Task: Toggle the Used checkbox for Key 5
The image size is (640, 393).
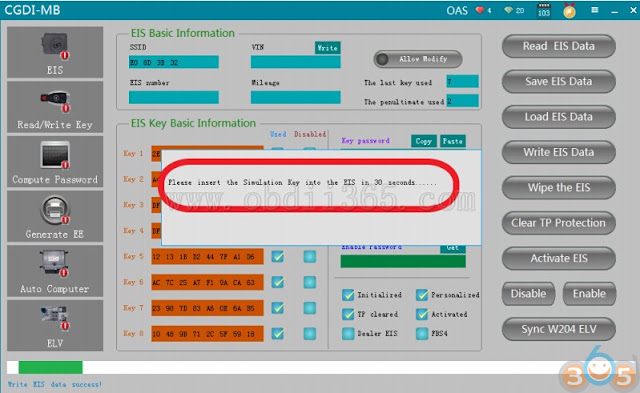Action: click(x=278, y=256)
